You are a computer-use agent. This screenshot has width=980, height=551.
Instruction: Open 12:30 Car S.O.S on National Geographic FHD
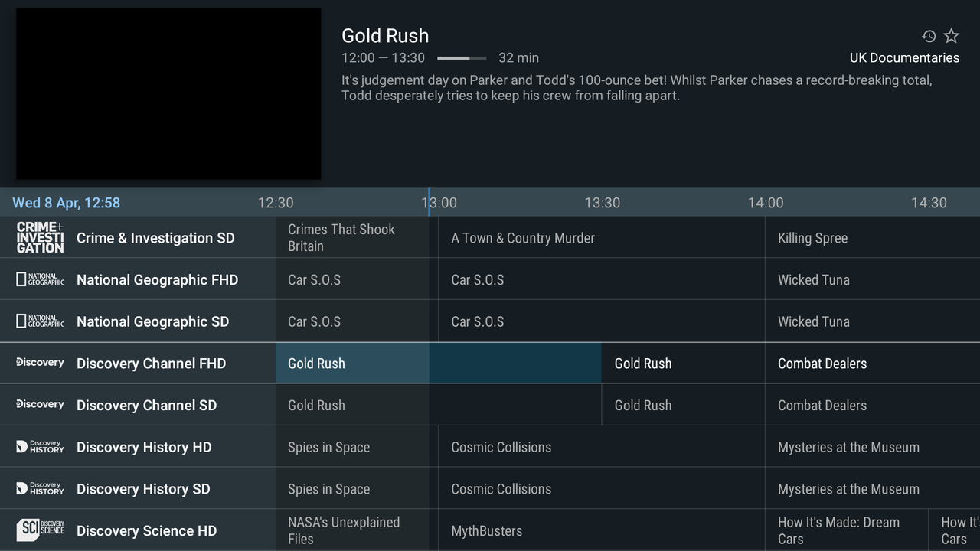pos(357,279)
